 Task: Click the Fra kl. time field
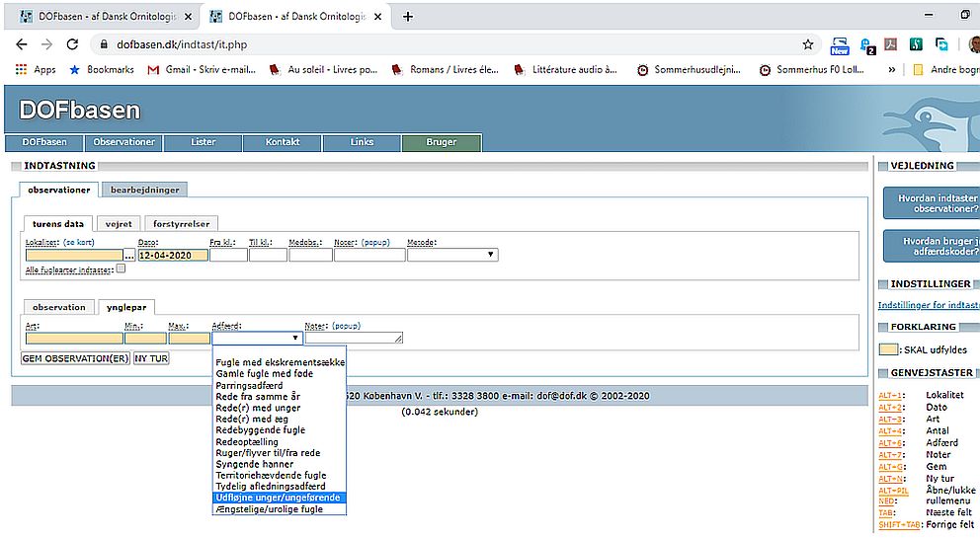pos(228,255)
